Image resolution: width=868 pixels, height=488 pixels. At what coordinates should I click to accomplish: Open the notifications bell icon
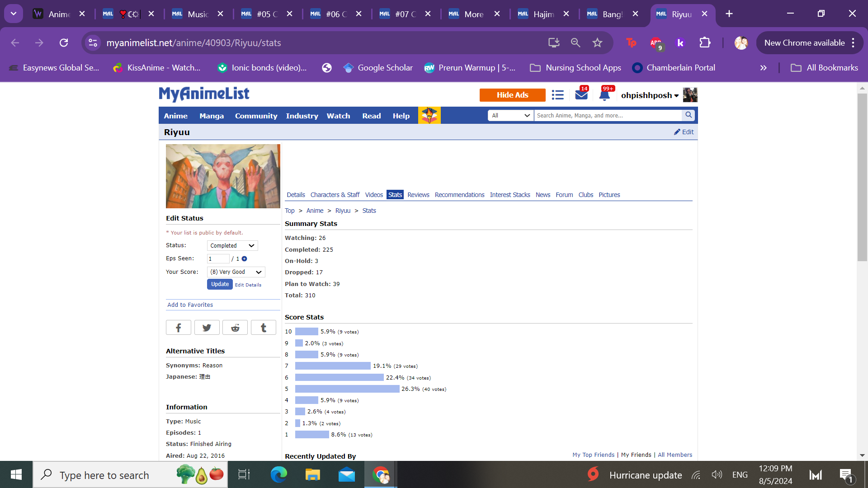[604, 95]
